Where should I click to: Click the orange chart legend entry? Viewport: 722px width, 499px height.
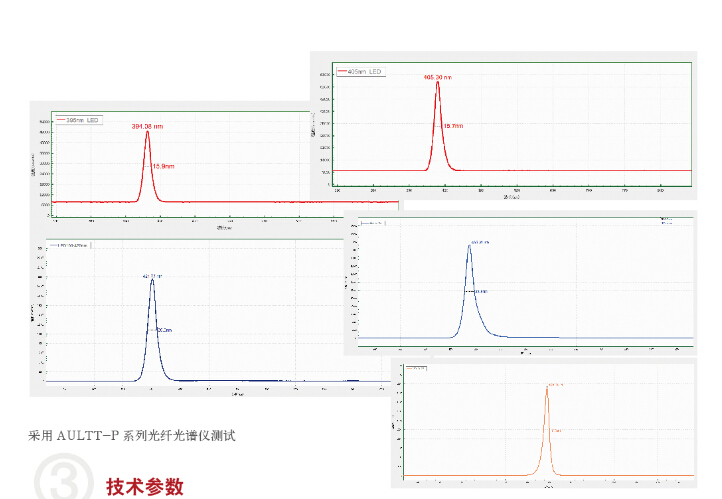415,368
